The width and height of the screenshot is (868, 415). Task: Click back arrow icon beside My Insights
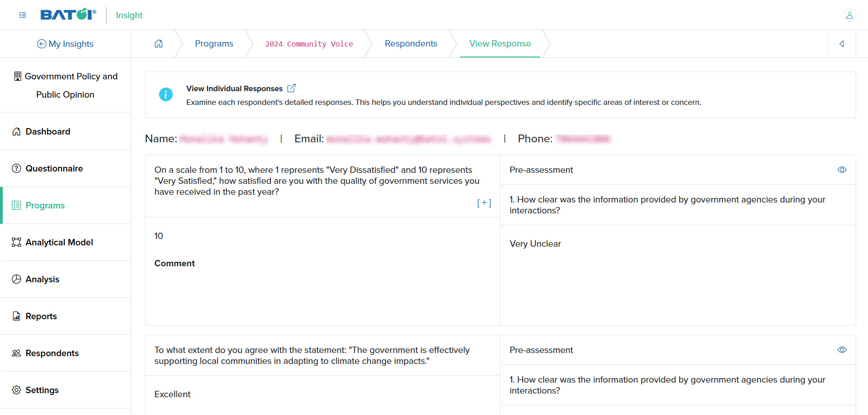pyautogui.click(x=42, y=44)
